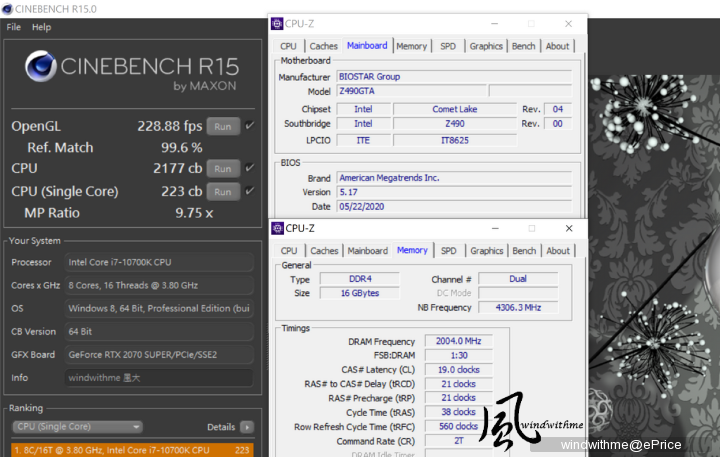Click the GFX Board GeForce RTX 2070 SUPER field
720x457 pixels.
(159, 355)
